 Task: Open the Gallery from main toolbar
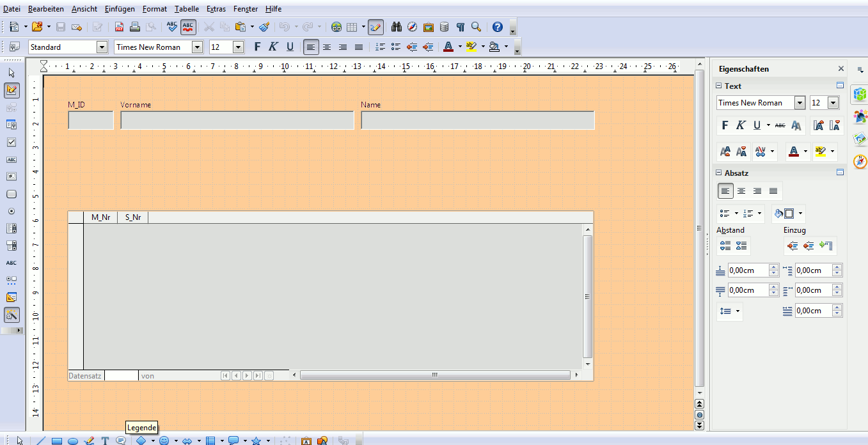[x=429, y=27]
